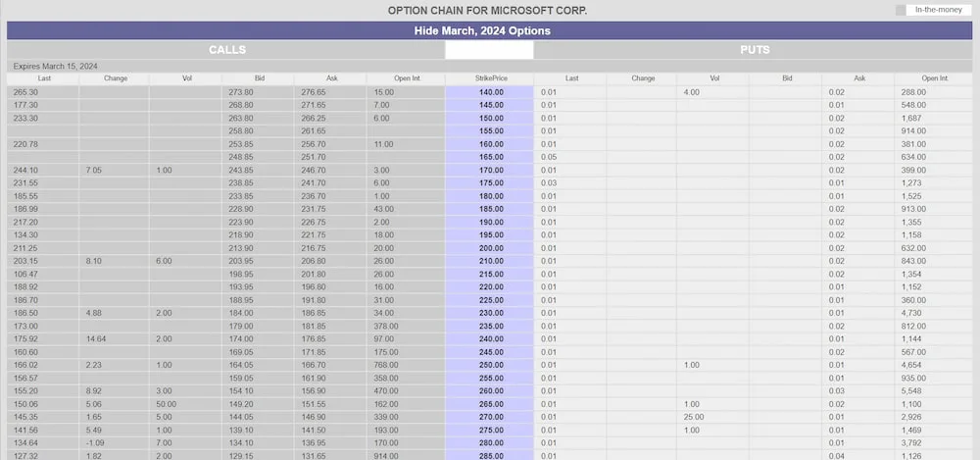Click strike price 185.00
980x460 pixels.
coord(491,209)
